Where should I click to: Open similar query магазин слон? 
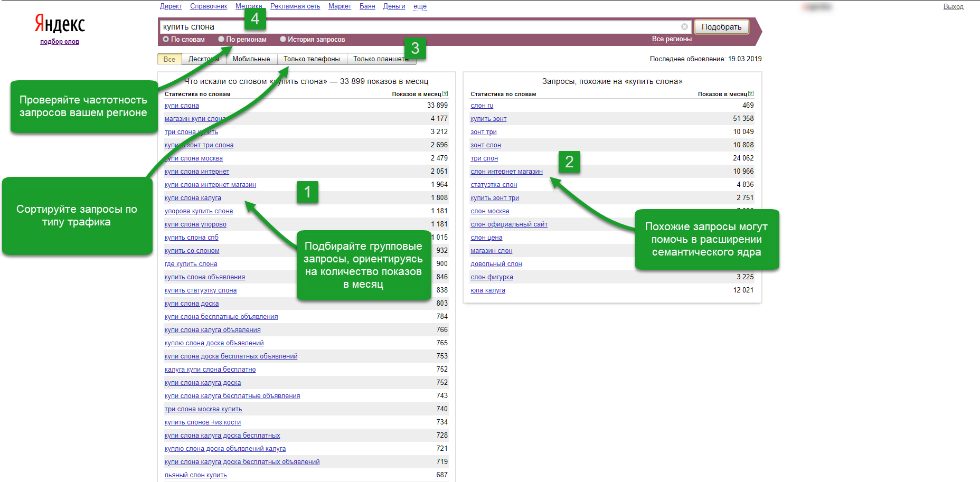click(492, 251)
